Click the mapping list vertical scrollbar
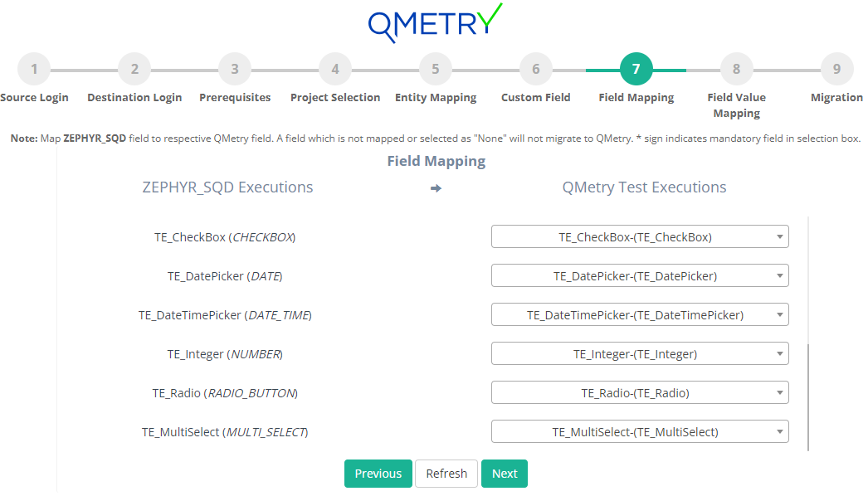The width and height of the screenshot is (868, 496). [x=808, y=397]
